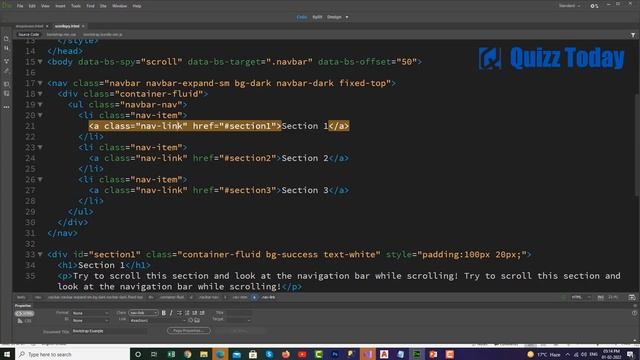Click the Properties panel help icon
The height and width of the screenshot is (360, 640).
634,313
